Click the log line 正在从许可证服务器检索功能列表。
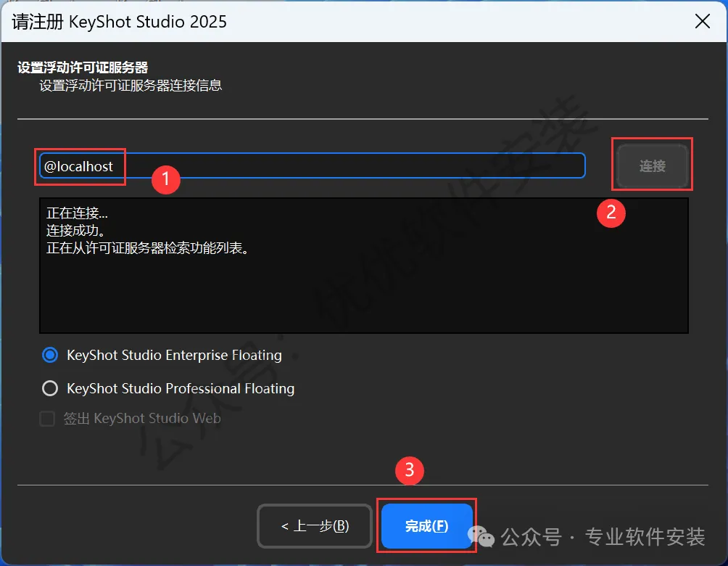The width and height of the screenshot is (728, 566). pyautogui.click(x=148, y=248)
